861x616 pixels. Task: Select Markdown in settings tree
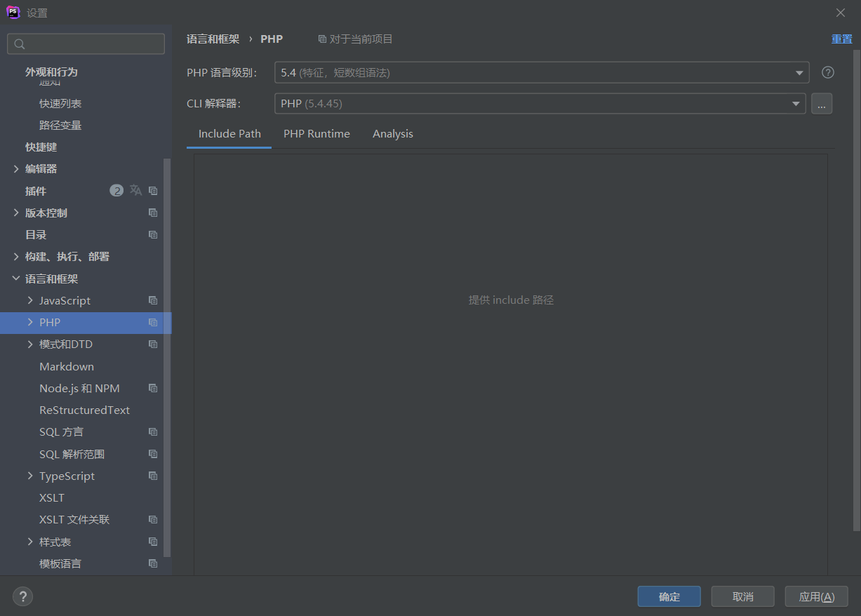[x=67, y=366]
